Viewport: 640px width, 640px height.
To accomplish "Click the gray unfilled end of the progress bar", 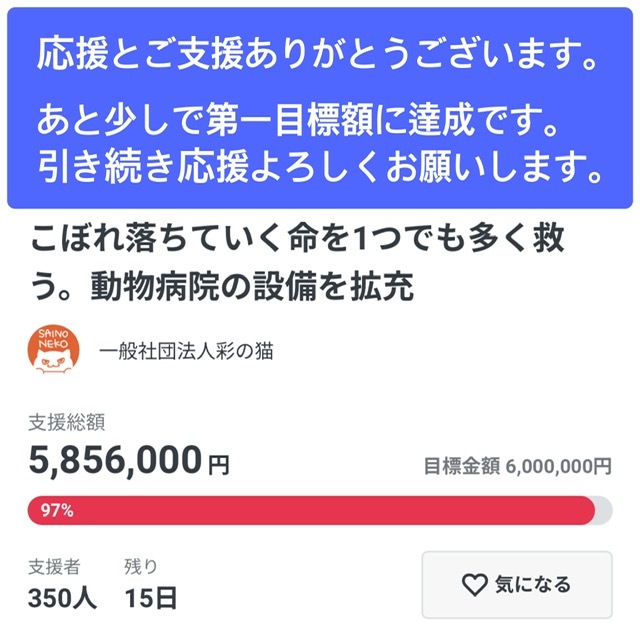I will [x=603, y=510].
